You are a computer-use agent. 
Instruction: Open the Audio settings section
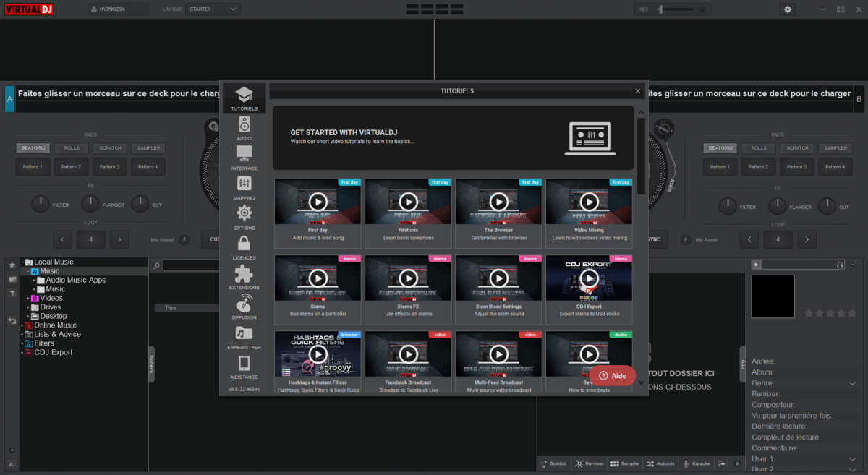point(244,129)
